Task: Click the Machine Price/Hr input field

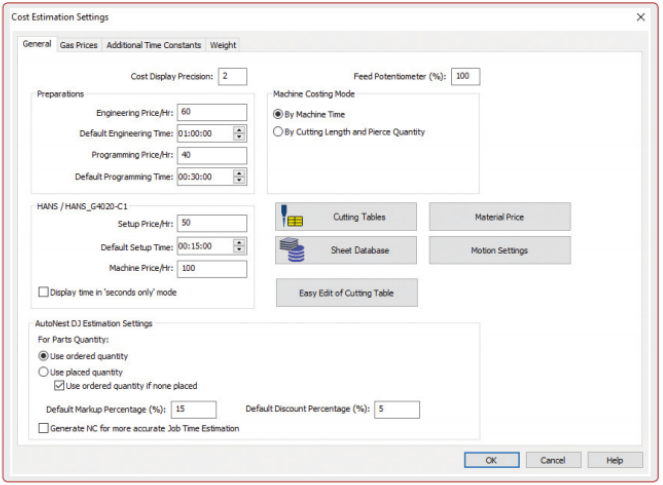Action: pos(212,268)
